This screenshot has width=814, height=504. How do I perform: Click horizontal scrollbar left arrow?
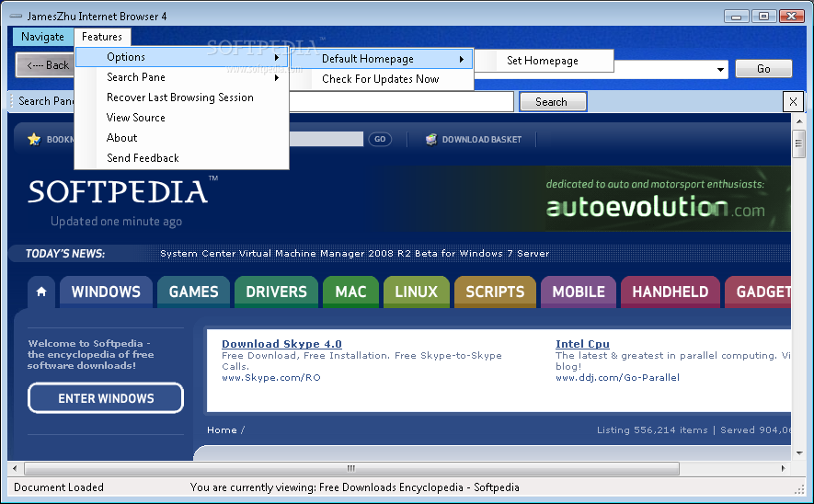15,468
